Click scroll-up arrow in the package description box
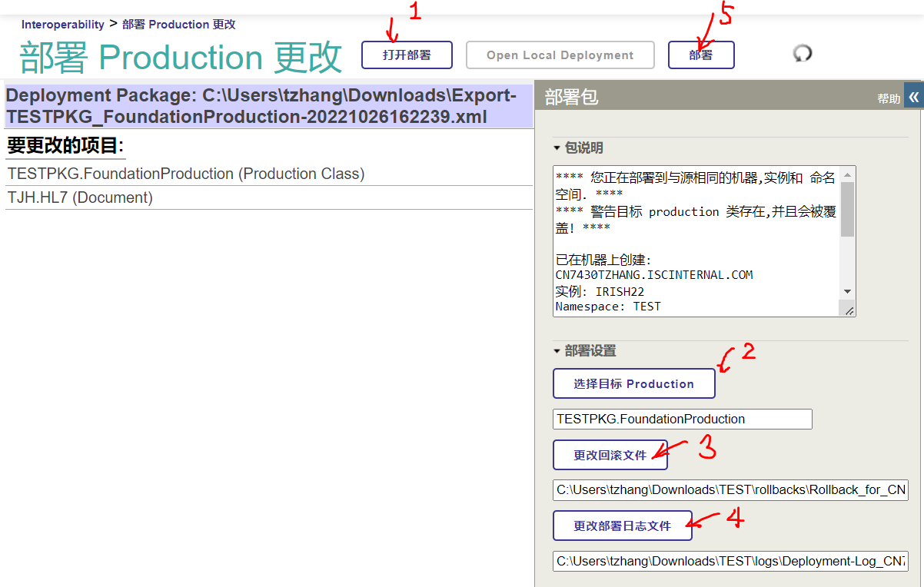 (x=847, y=174)
